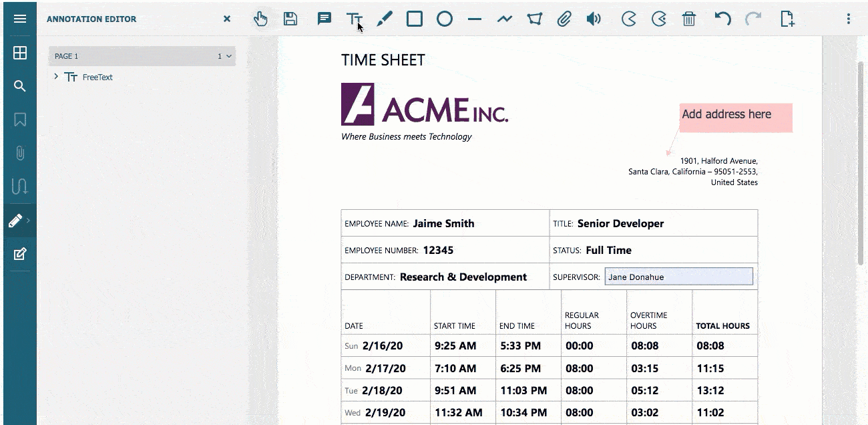This screenshot has height=425, width=868.
Task: Save the annotated document
Action: [x=290, y=19]
